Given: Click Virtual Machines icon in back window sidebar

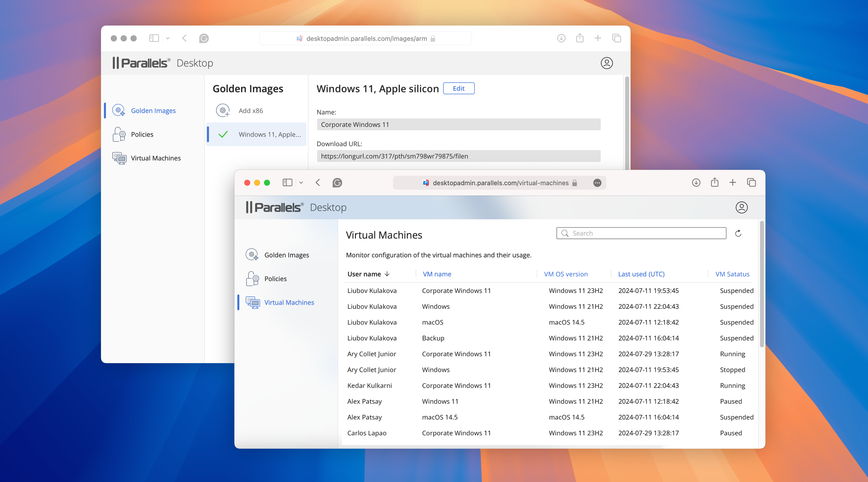Looking at the screenshot, I should tap(119, 158).
